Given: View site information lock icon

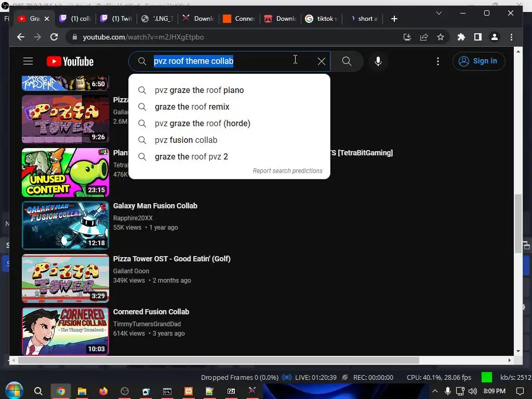Looking at the screenshot, I should click(75, 37).
